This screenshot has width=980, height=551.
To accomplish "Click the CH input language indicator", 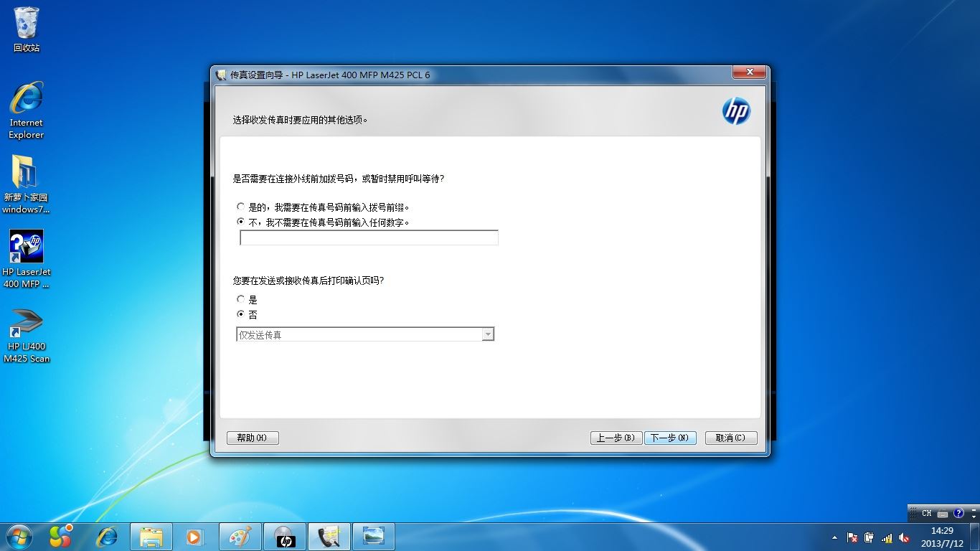I will point(926,514).
